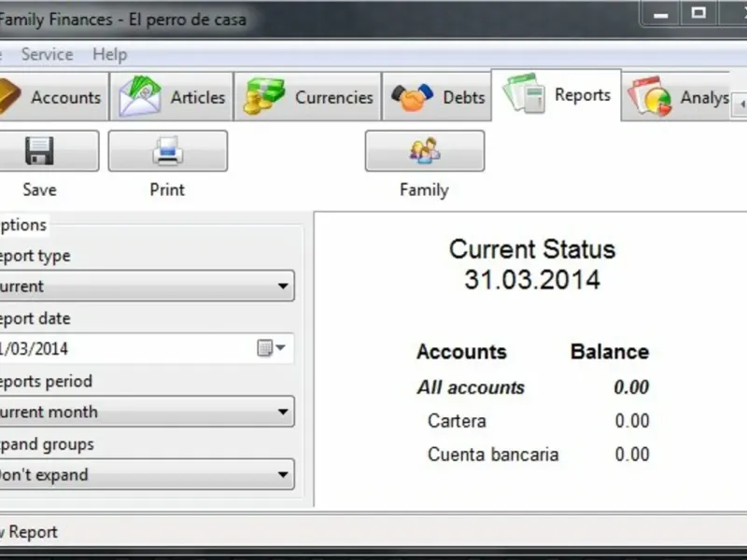Viewport: 747px width, 560px height.
Task: Open the Accounts tab
Action: 53,97
